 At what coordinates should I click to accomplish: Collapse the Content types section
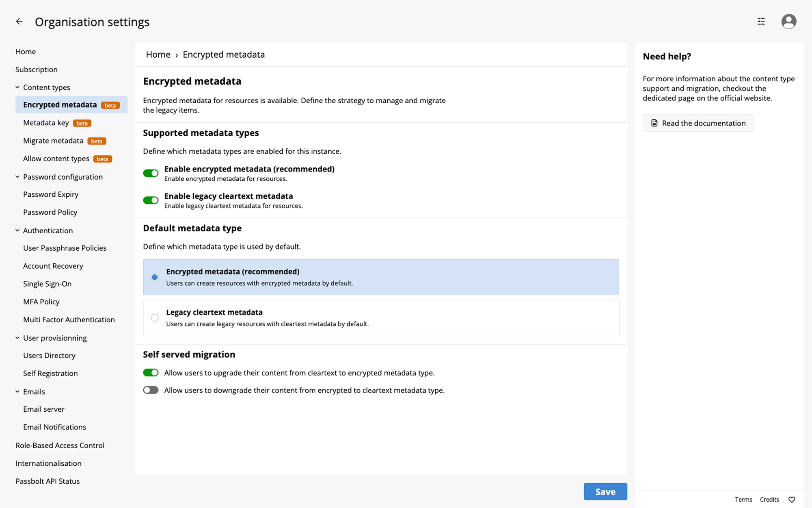point(17,87)
